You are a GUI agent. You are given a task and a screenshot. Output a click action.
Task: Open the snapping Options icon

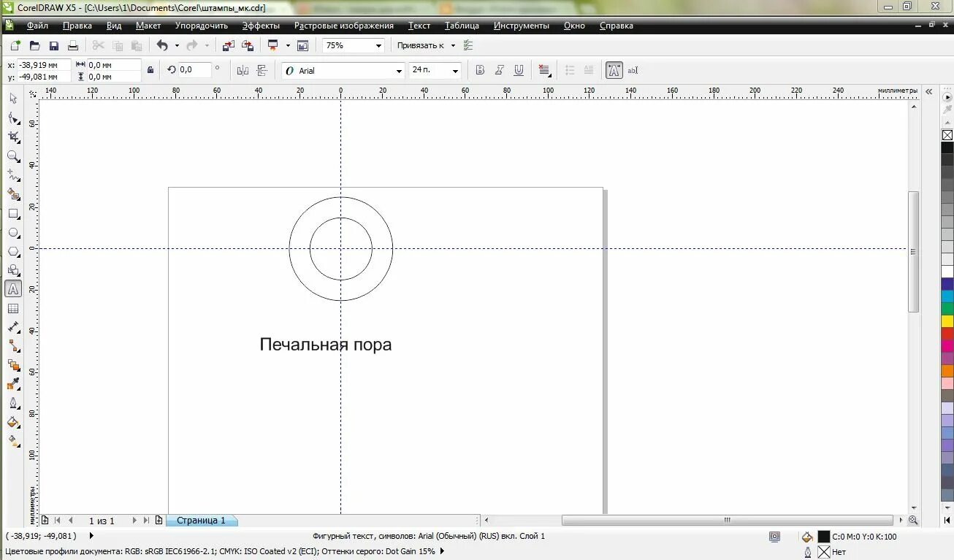[x=468, y=45]
